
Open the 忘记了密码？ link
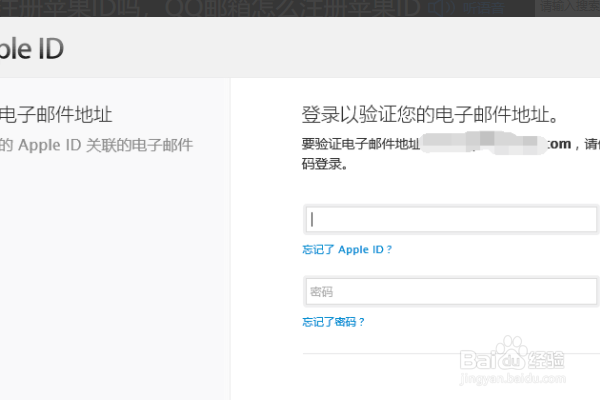click(333, 322)
